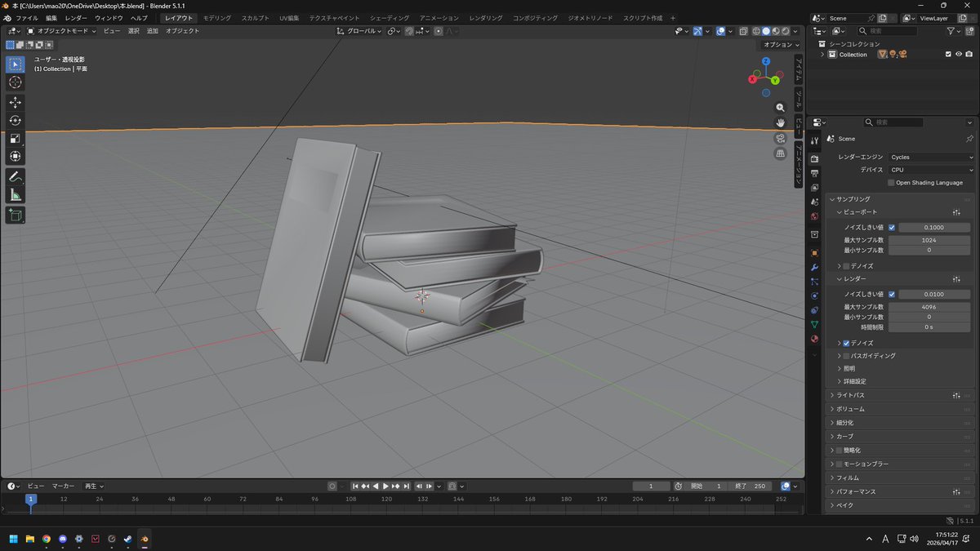Activate the Rotate tool
Image resolution: width=980 pixels, height=551 pixels.
click(x=16, y=120)
